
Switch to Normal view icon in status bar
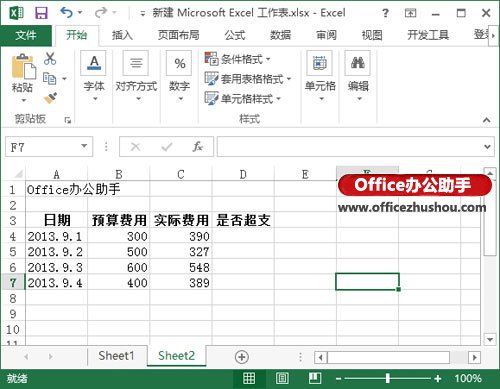point(249,378)
